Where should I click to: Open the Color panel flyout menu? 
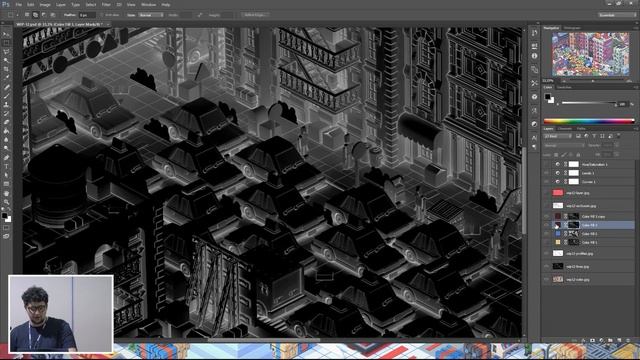point(635,87)
